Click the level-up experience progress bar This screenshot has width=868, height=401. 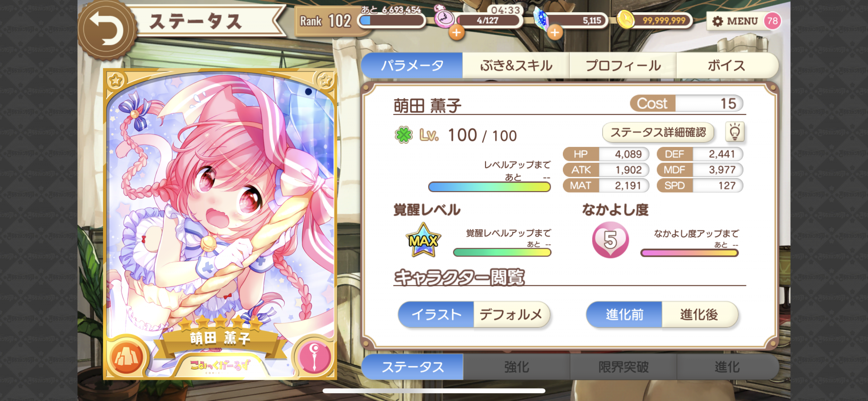(489, 187)
